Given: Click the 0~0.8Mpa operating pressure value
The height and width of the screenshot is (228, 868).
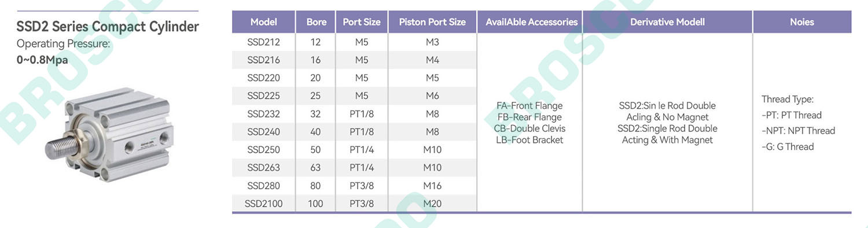Looking at the screenshot, I should pos(42,59).
